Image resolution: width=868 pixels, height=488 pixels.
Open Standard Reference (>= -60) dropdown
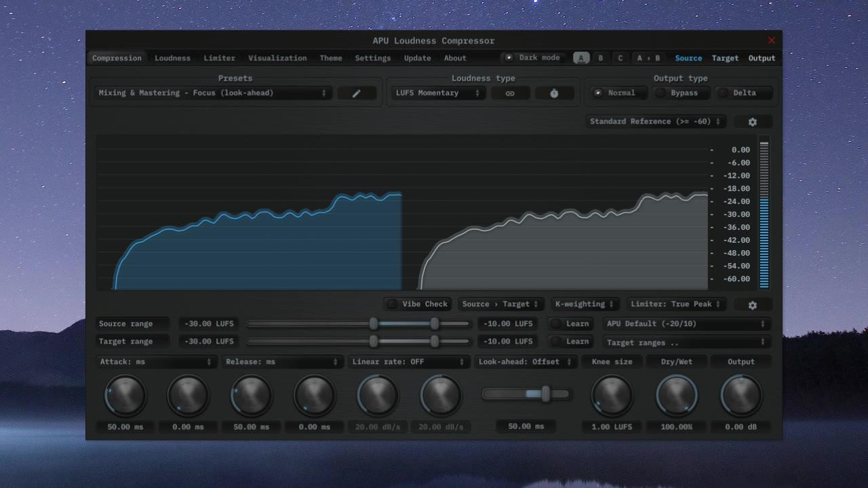click(x=656, y=121)
